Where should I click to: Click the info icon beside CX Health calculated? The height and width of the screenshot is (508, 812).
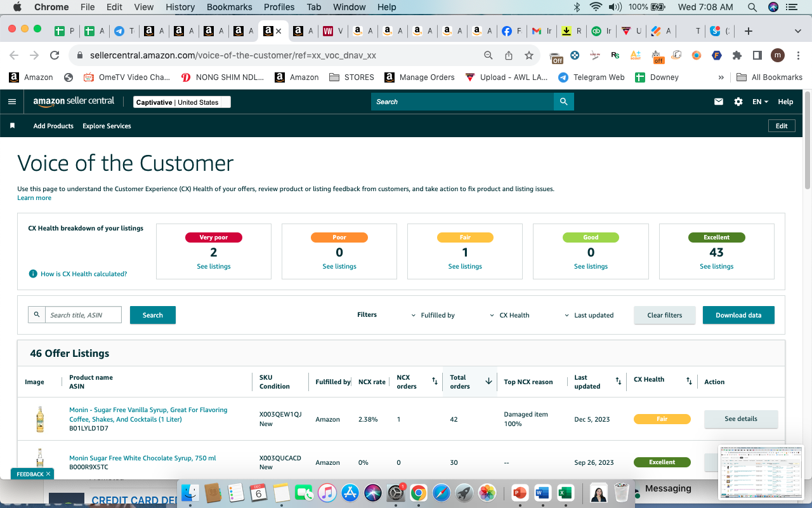(x=33, y=274)
